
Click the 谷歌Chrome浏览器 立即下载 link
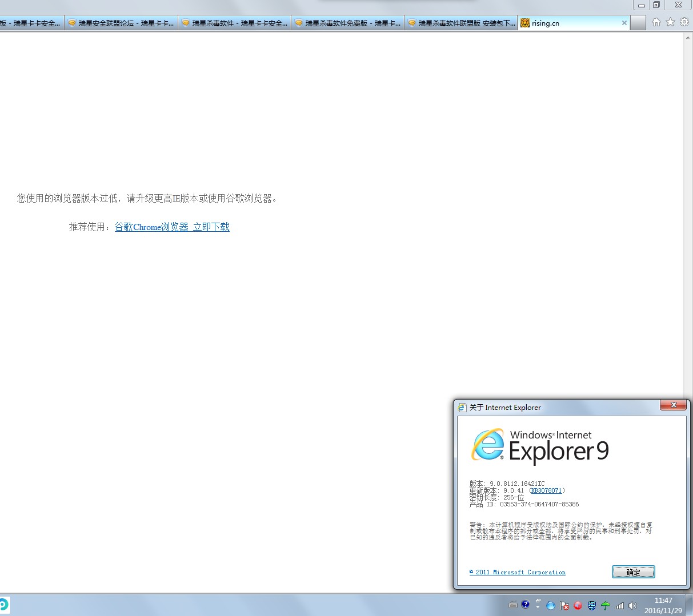click(x=172, y=227)
